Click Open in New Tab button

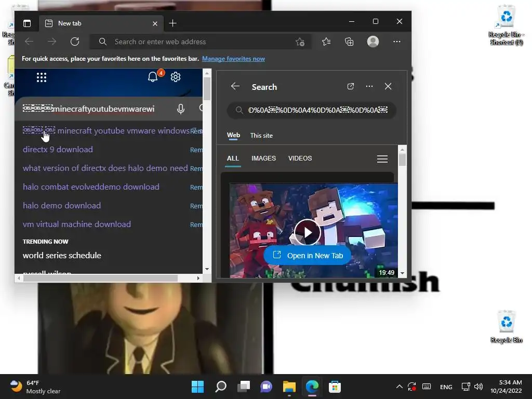pyautogui.click(x=308, y=256)
